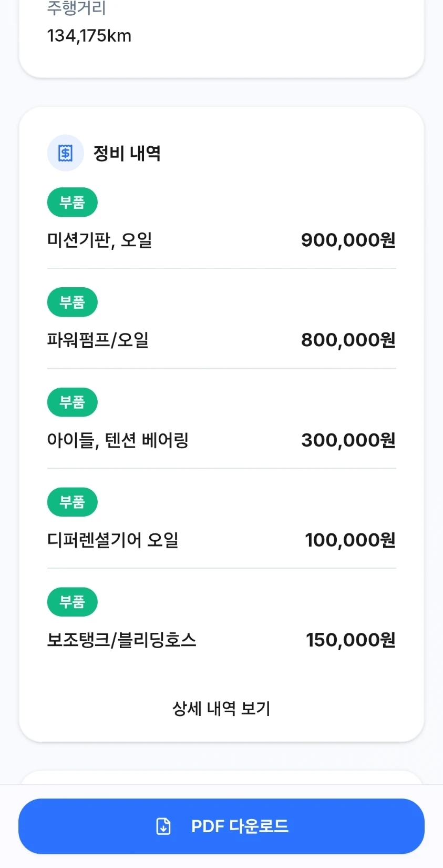Click the 부품 badge above 디퍼렌셜기어 오일
This screenshot has width=443, height=868.
73,502
